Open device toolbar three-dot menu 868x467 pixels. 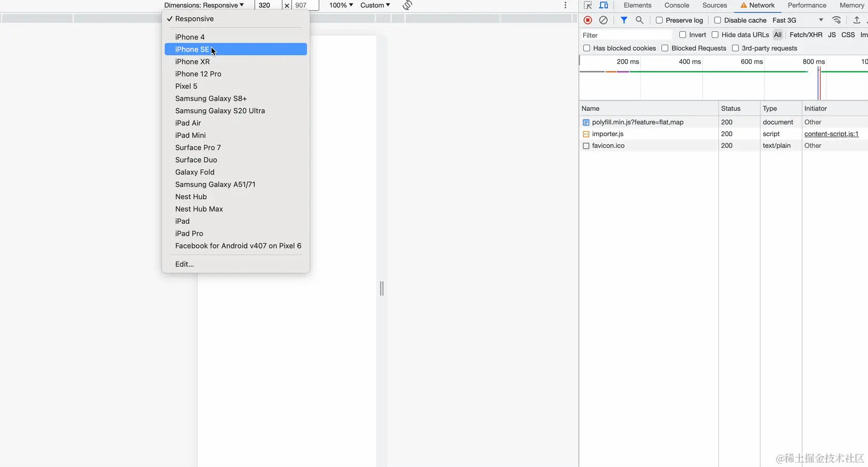[565, 5]
